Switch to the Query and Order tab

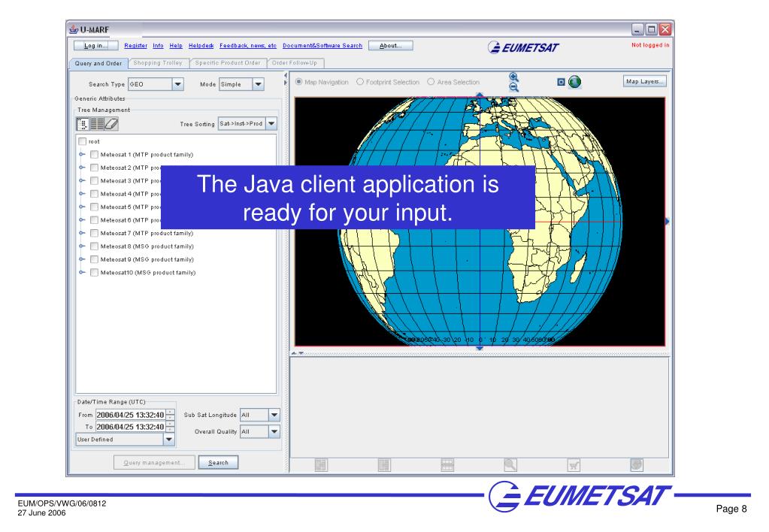[x=98, y=63]
